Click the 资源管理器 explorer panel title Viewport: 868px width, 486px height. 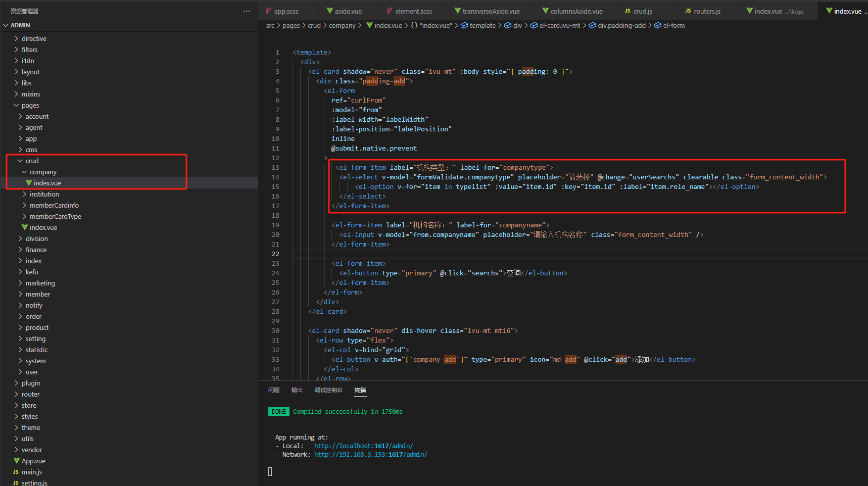tap(24, 11)
